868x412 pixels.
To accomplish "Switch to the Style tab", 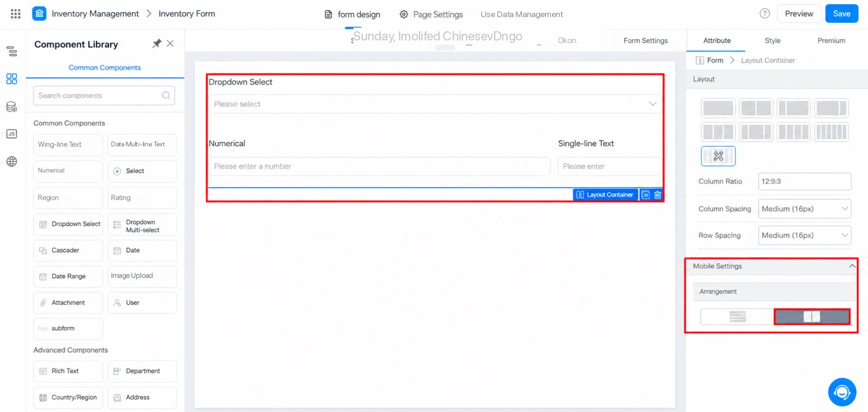I will coord(773,40).
